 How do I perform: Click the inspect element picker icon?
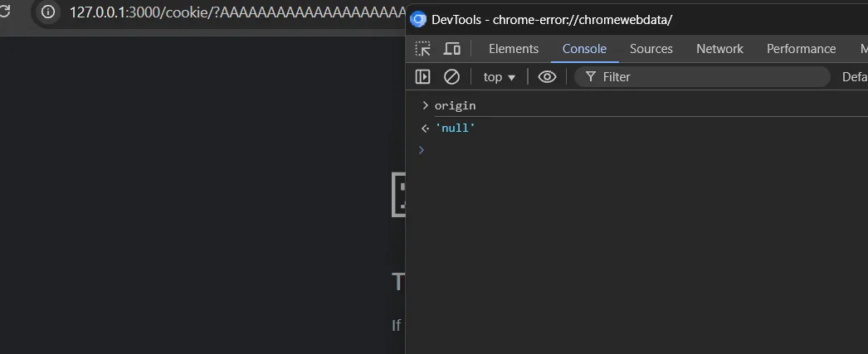click(x=423, y=49)
